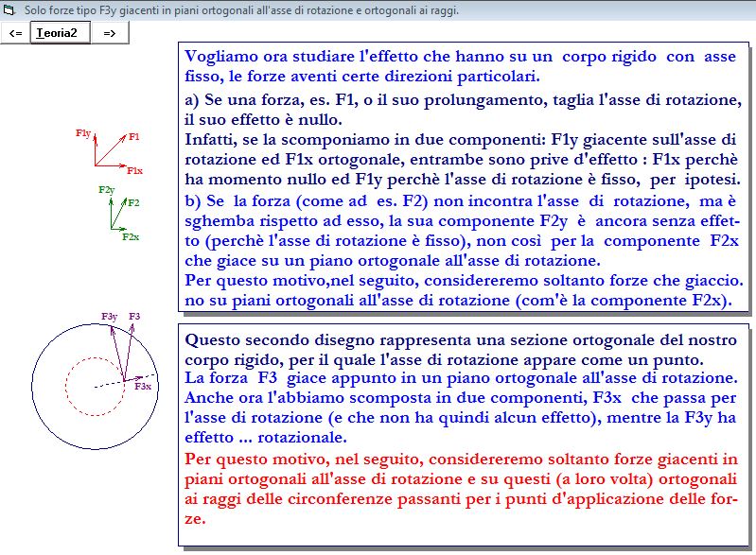This screenshot has height=555, width=756.
Task: Click the green F2x label
Action: click(x=131, y=237)
